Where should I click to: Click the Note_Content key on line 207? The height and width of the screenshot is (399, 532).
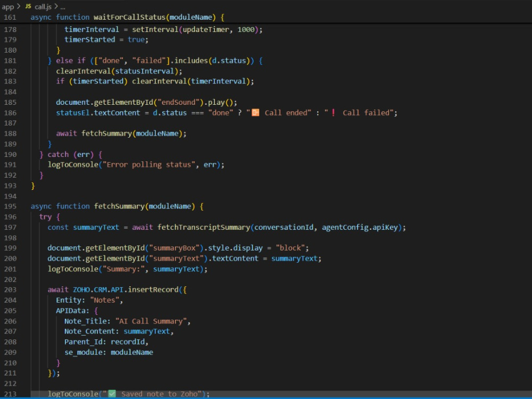pos(90,331)
